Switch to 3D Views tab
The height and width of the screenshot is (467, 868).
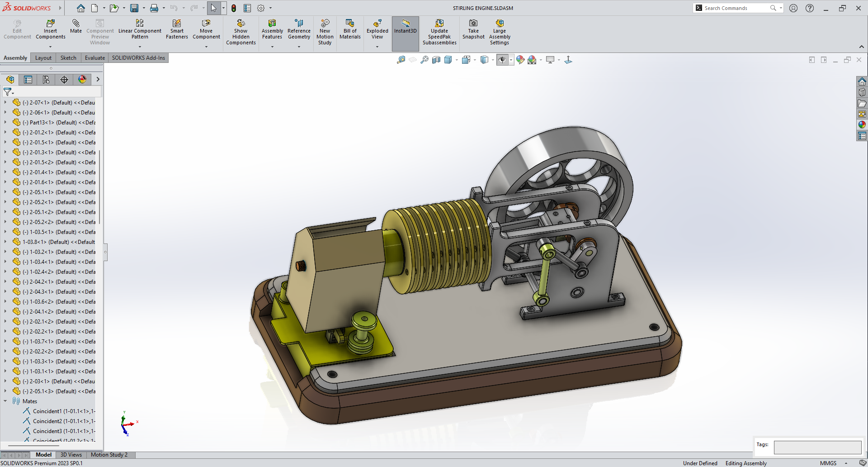[71, 455]
